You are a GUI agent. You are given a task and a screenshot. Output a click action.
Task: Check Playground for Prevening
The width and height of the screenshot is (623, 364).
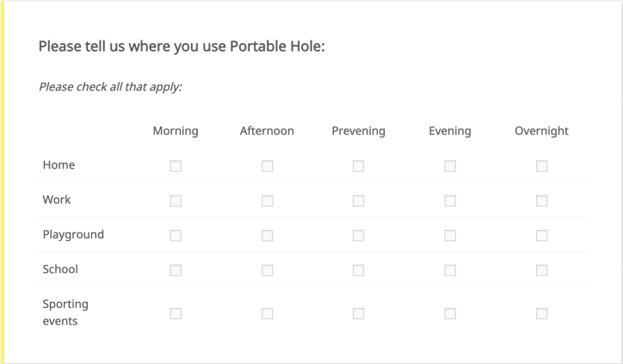pyautogui.click(x=358, y=236)
